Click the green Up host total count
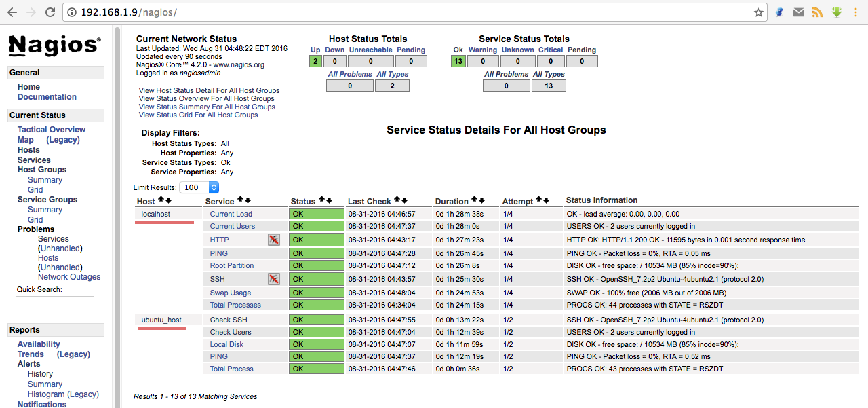The image size is (868, 408). tap(315, 61)
